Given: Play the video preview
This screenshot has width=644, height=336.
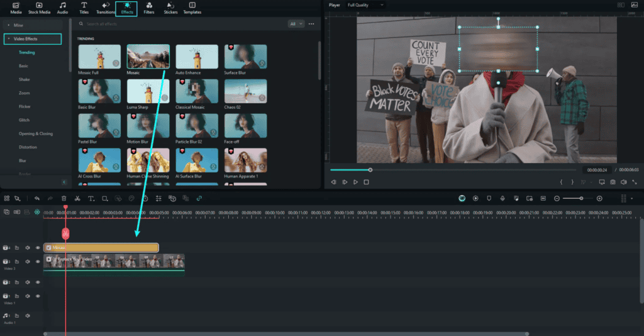Looking at the screenshot, I should tap(356, 182).
